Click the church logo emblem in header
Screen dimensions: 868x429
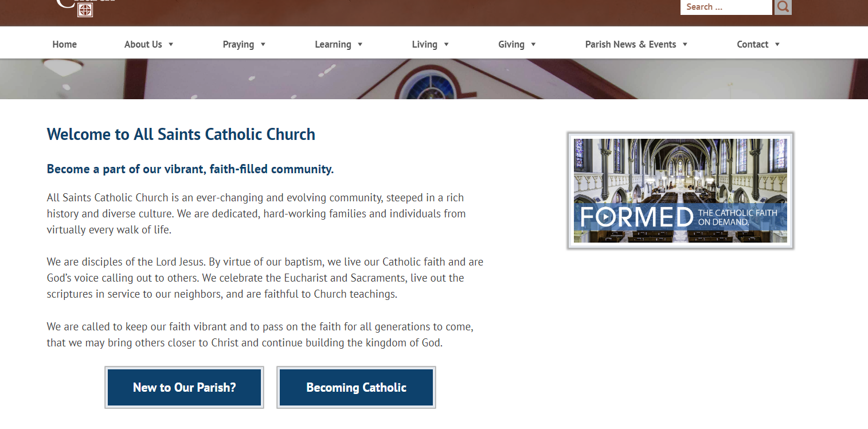[85, 9]
